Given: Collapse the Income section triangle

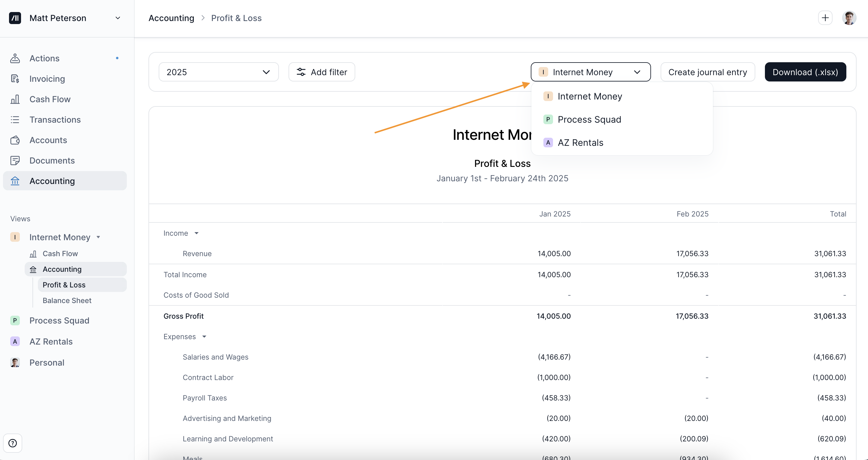Looking at the screenshot, I should pyautogui.click(x=197, y=233).
